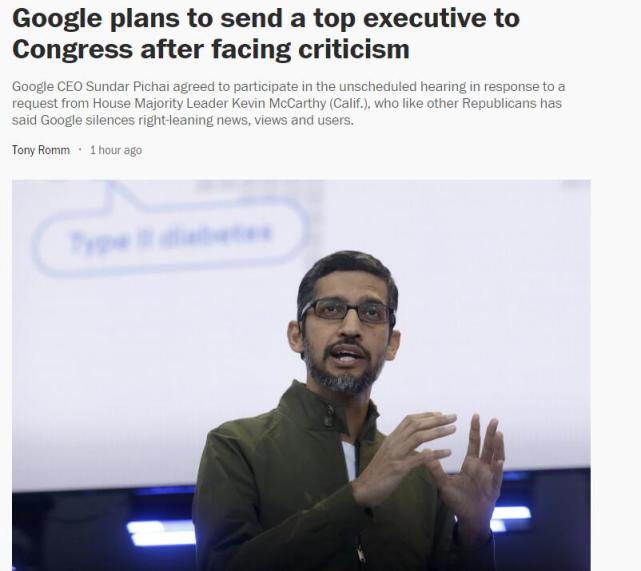The height and width of the screenshot is (571, 641).
Task: Click the author name Tony Romm
Action: coord(40,150)
